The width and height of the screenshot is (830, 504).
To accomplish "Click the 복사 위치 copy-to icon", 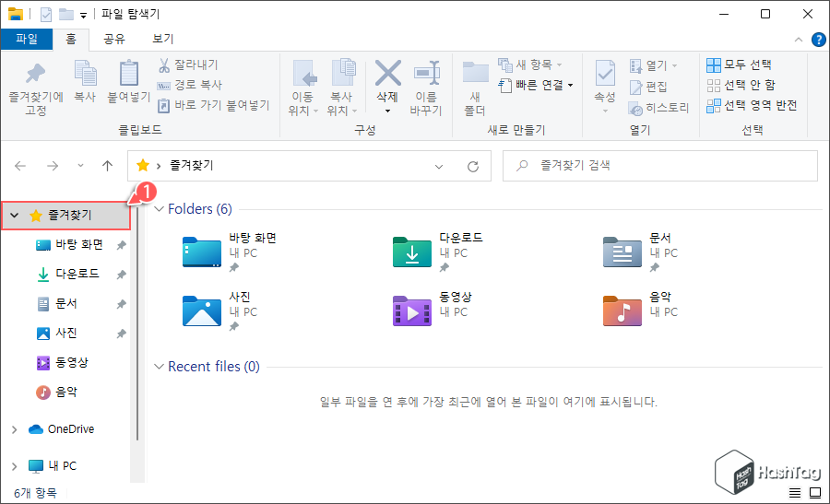I will click(343, 73).
